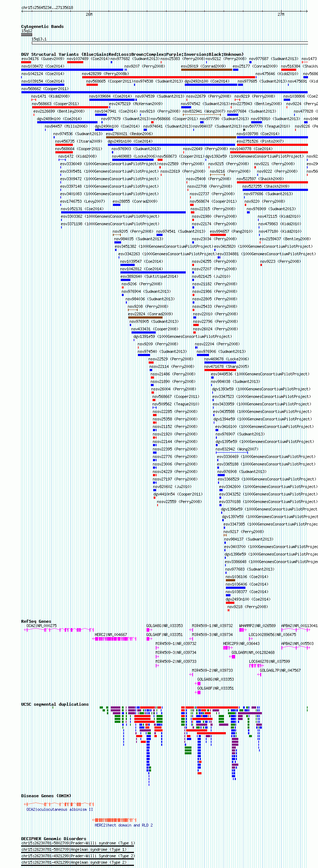Open Prader-Willi Syndrome (Type 2) DECIPHER entry
This screenshot has height=868, width=318.
(x=78, y=856)
